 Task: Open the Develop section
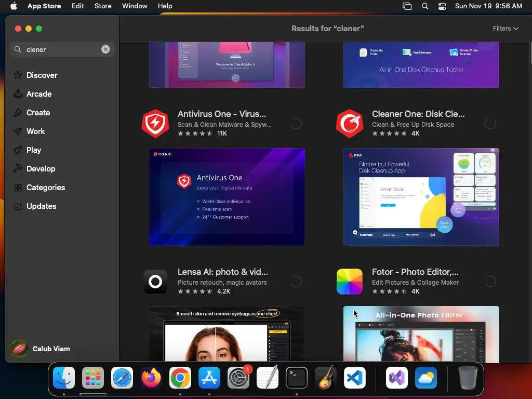click(34, 168)
